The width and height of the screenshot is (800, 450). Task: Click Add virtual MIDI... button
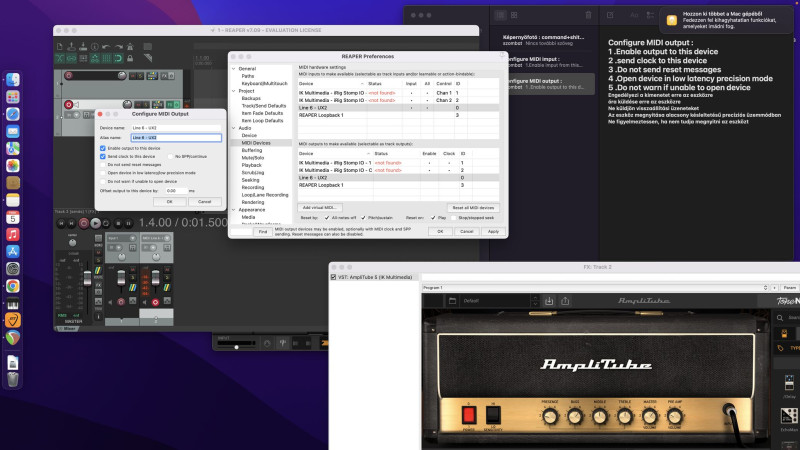319,208
